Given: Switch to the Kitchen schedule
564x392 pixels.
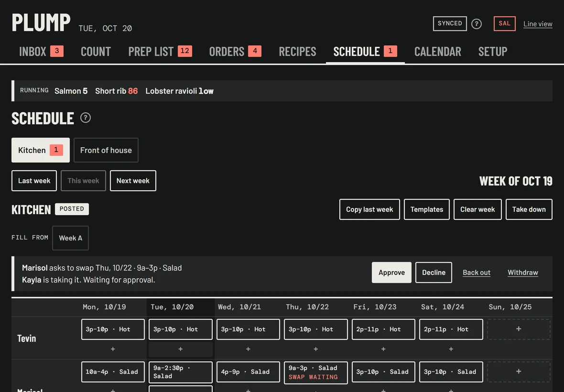Looking at the screenshot, I should [x=41, y=150].
